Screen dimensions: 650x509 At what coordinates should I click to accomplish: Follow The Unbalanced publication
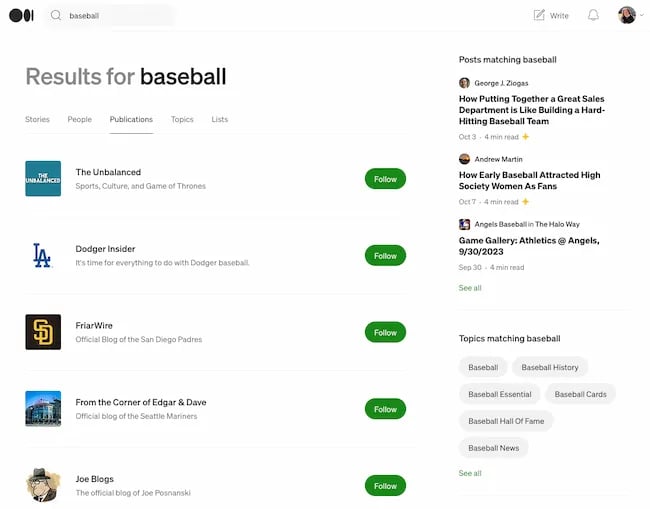pyautogui.click(x=385, y=179)
